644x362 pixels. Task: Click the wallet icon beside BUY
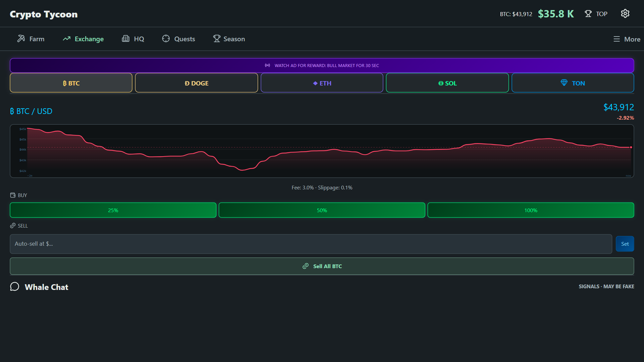click(13, 195)
